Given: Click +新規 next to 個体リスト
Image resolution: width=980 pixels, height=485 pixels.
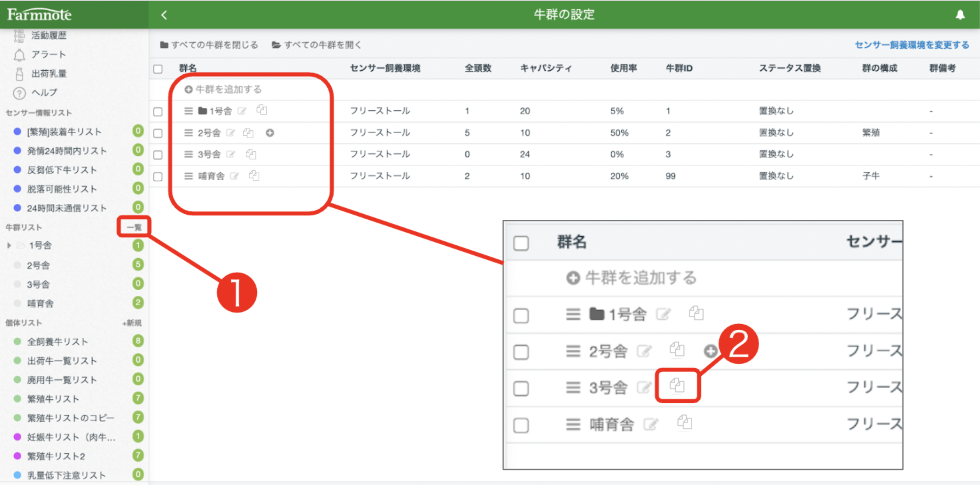Looking at the screenshot, I should pyautogui.click(x=132, y=323).
